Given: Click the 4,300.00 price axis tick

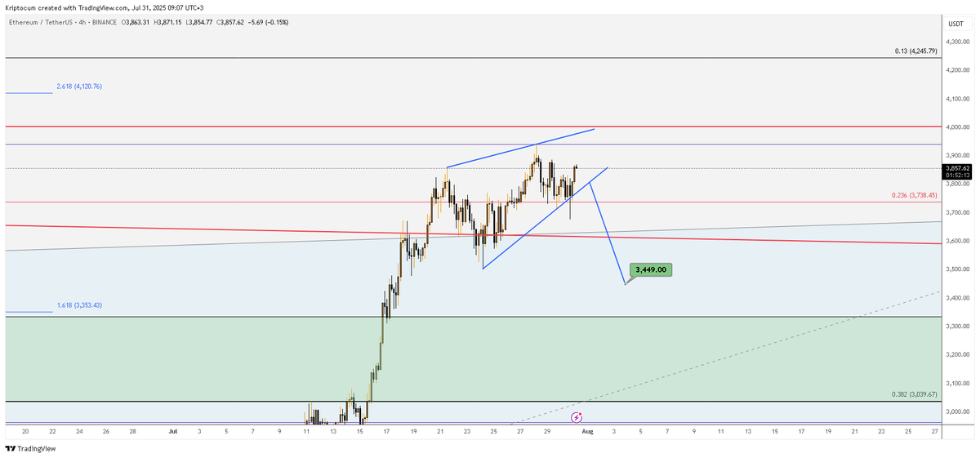Looking at the screenshot, I should [x=957, y=42].
